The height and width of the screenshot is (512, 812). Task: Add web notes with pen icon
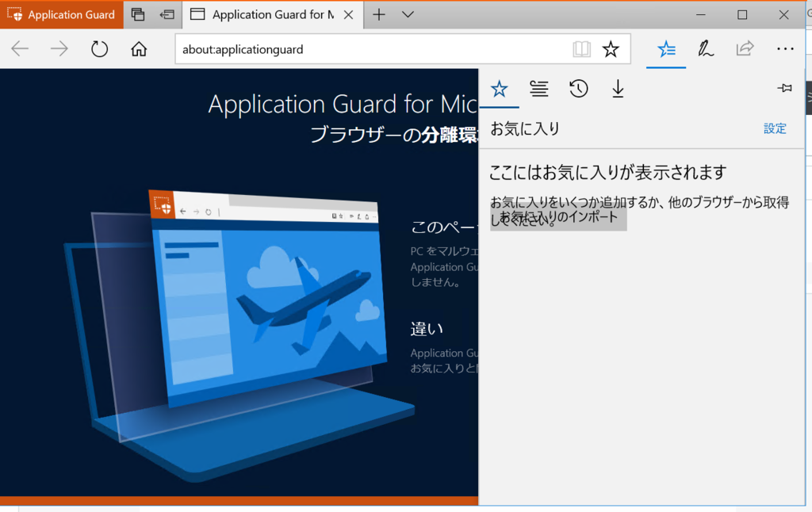[x=705, y=49]
